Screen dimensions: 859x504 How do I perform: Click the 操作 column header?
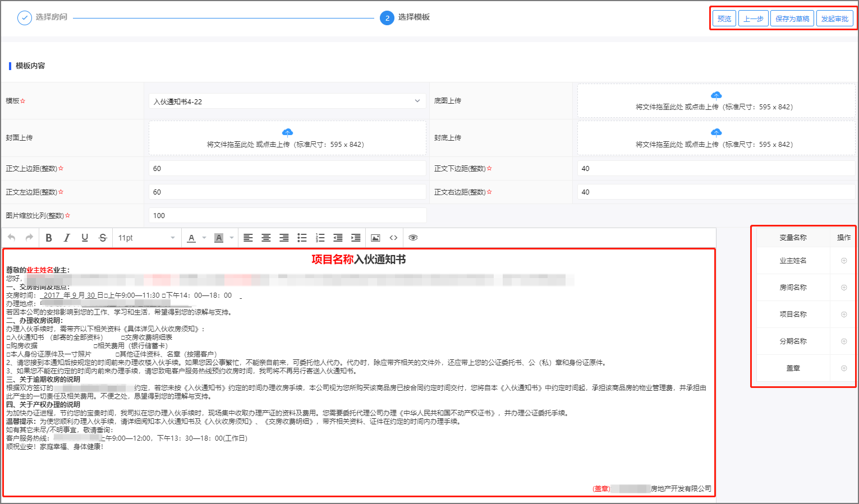point(844,238)
